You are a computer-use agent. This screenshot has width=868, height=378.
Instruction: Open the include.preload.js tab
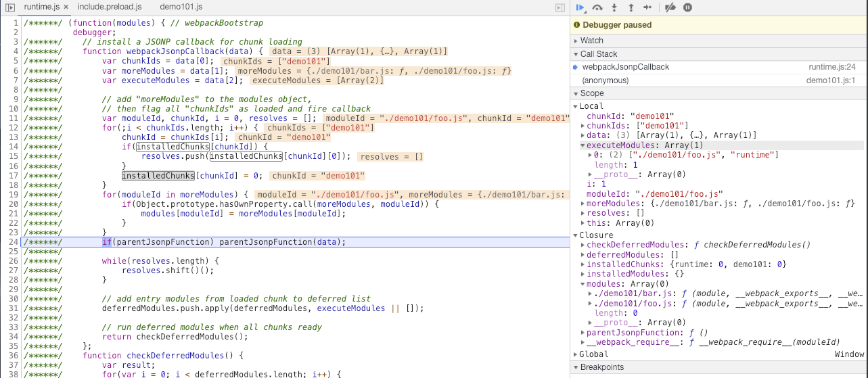tap(110, 7)
